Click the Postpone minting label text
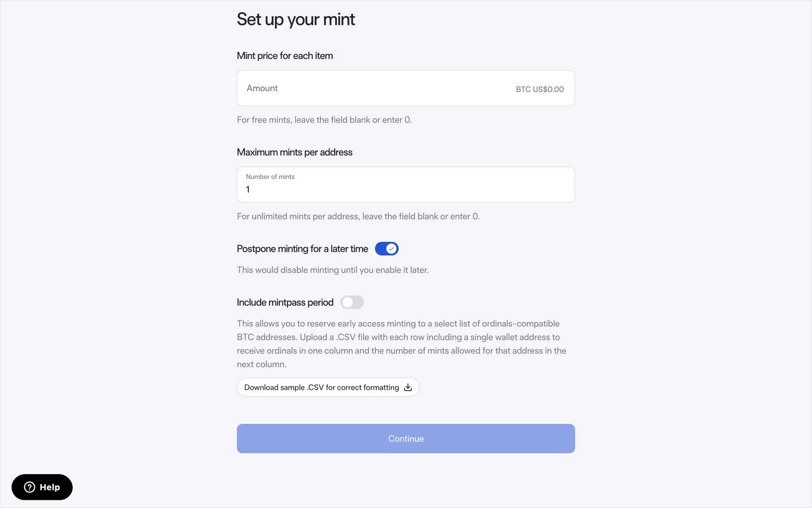Image resolution: width=812 pixels, height=508 pixels. (302, 249)
